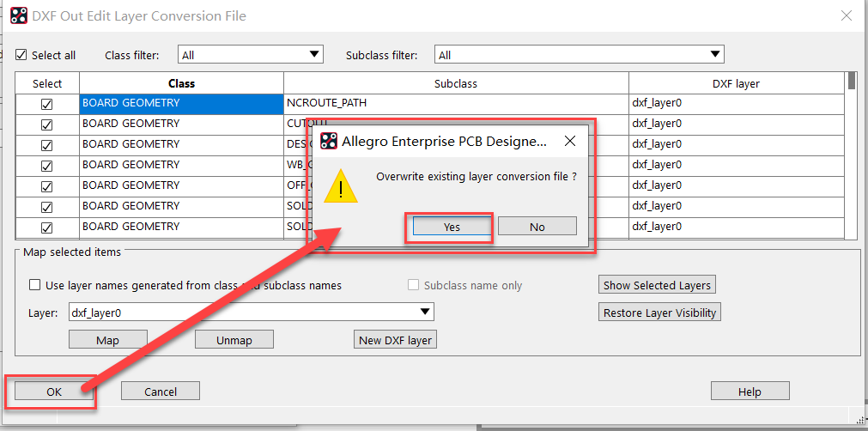
Task: Click the table vertical scrollbar thumb
Action: tap(852, 81)
